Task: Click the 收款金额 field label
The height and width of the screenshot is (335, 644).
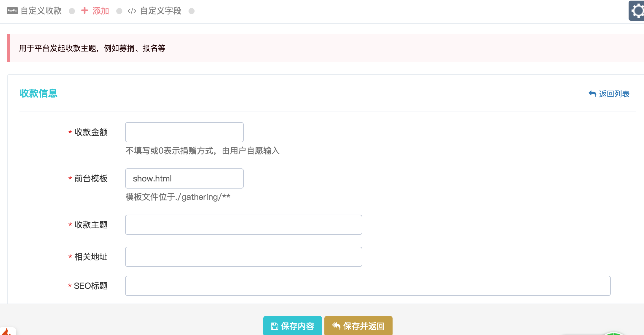Action: pyautogui.click(x=91, y=132)
